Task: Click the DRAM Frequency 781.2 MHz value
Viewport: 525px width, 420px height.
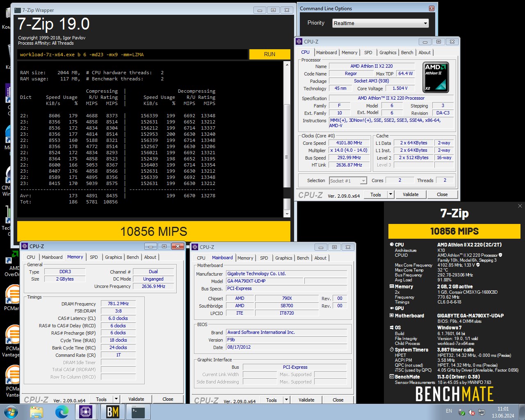Action: point(118,304)
